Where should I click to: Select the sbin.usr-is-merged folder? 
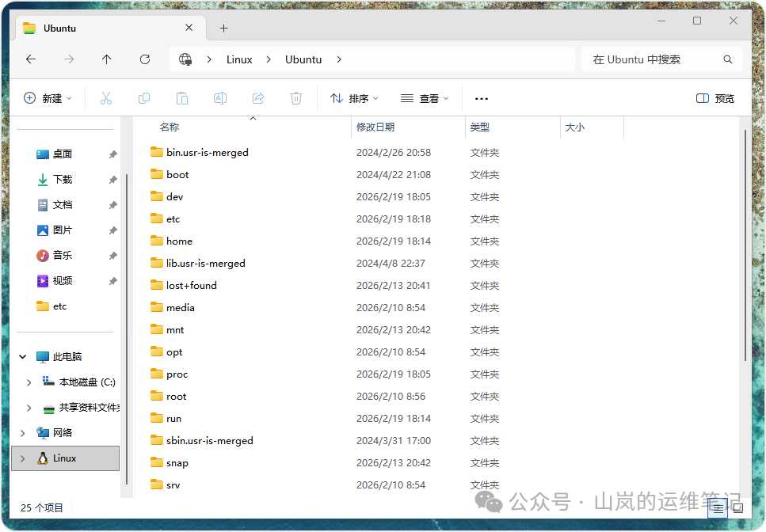click(x=210, y=441)
